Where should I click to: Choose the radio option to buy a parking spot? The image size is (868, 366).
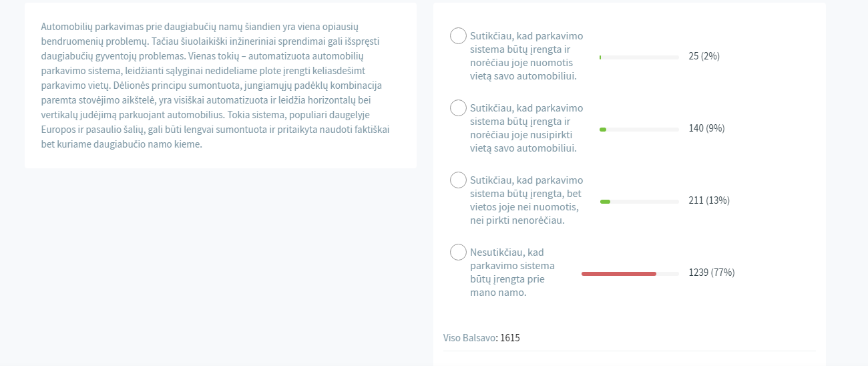pos(458,108)
